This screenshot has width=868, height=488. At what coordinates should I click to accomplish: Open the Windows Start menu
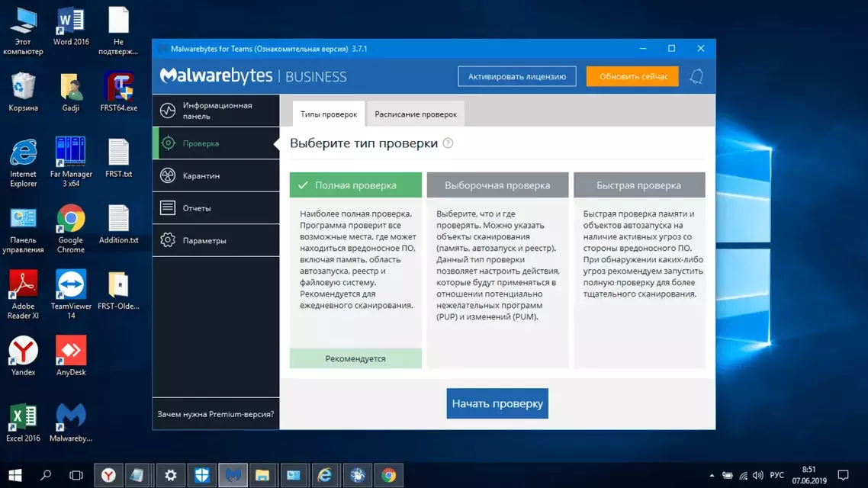click(x=15, y=475)
